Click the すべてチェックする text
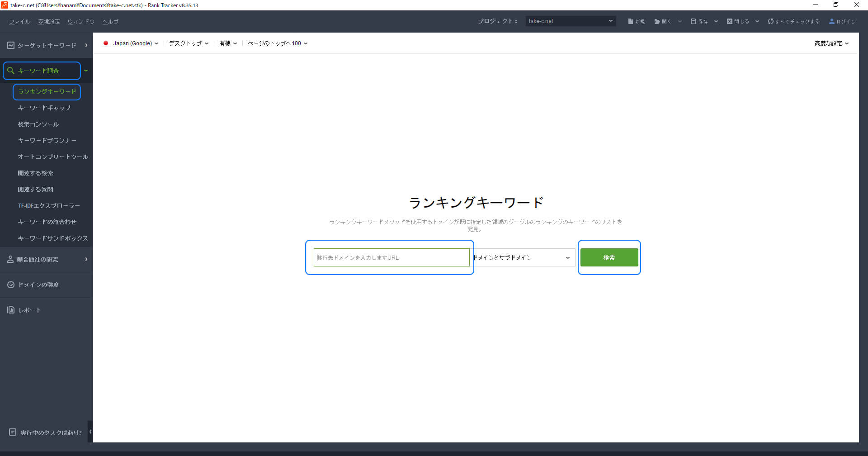 pos(797,21)
